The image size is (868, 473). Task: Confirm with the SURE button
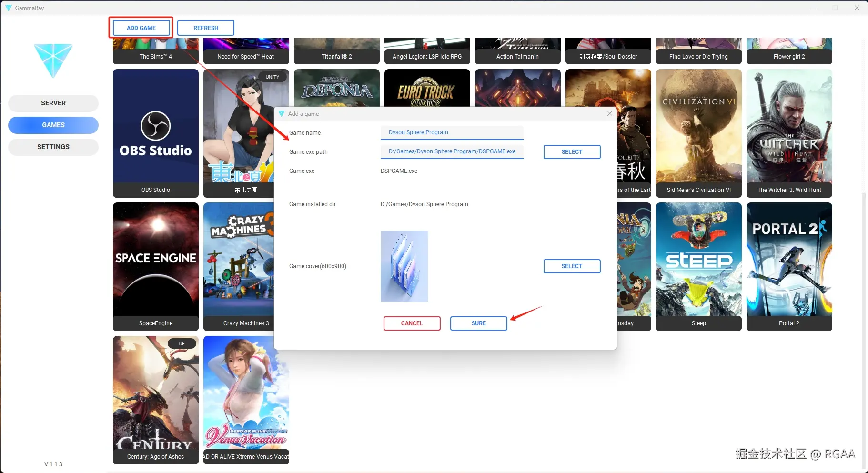pos(479,323)
